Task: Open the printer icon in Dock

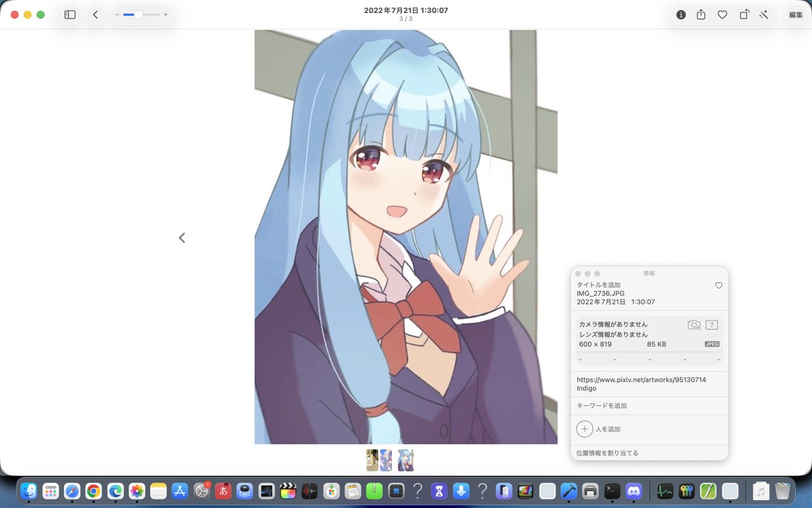Action: pos(591,490)
